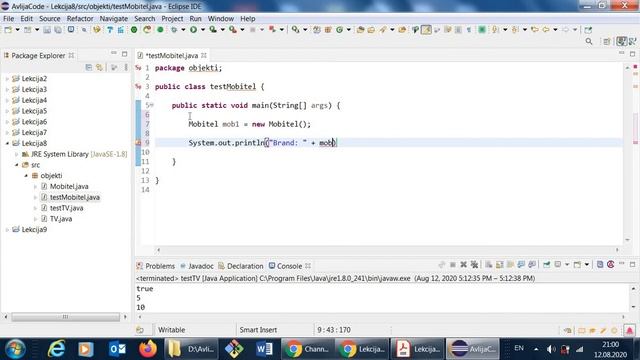640x360 pixels.
Task: Expand the Lekcija9 project
Action: (7, 230)
